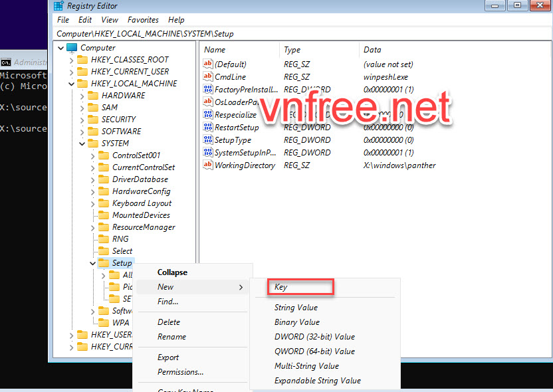The height and width of the screenshot is (392, 553).
Task: Choose Binary Value from the New submenu
Action: pos(296,322)
